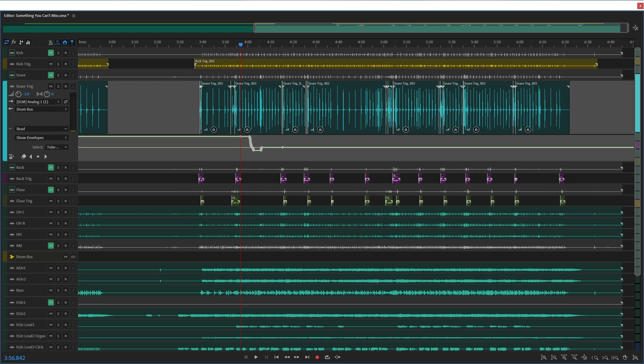Image resolution: width=644 pixels, height=364 pixels.
Task: Stop playback with the Stop button
Action: tap(246, 357)
